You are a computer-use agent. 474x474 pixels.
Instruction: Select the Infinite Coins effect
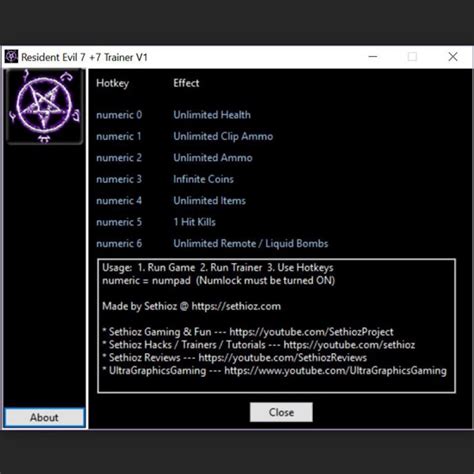pyautogui.click(x=203, y=179)
